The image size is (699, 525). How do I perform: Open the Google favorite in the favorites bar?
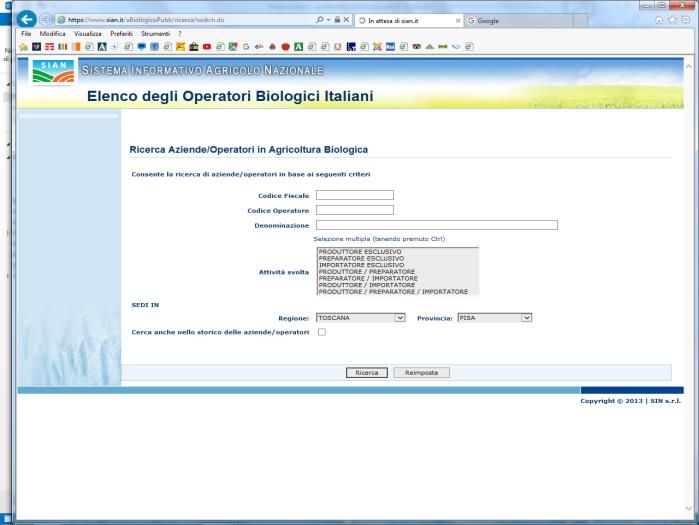coord(248,46)
